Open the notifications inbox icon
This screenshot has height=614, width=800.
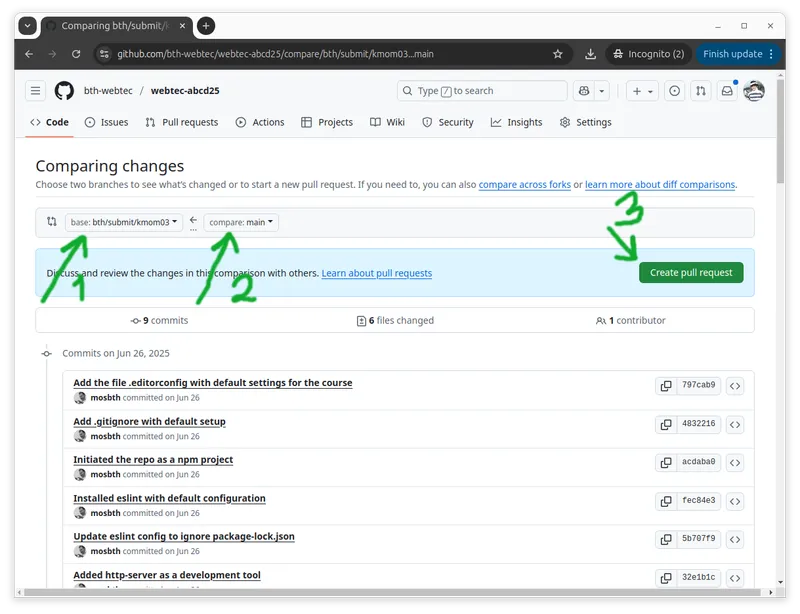tap(727, 91)
